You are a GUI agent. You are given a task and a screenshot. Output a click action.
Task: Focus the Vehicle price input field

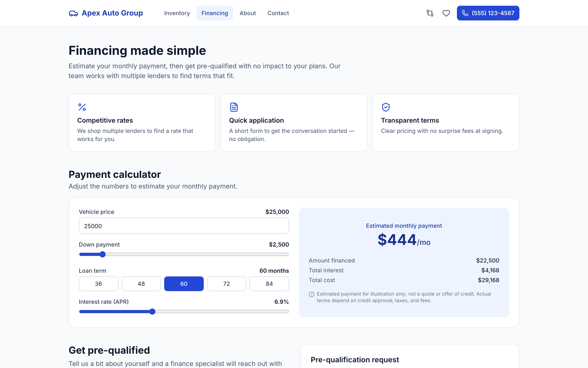[x=184, y=226]
